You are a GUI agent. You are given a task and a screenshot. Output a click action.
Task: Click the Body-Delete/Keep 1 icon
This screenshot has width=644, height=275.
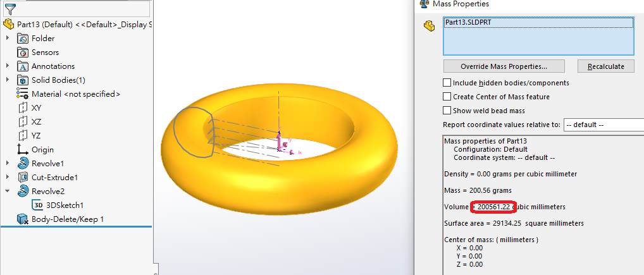[x=22, y=219]
